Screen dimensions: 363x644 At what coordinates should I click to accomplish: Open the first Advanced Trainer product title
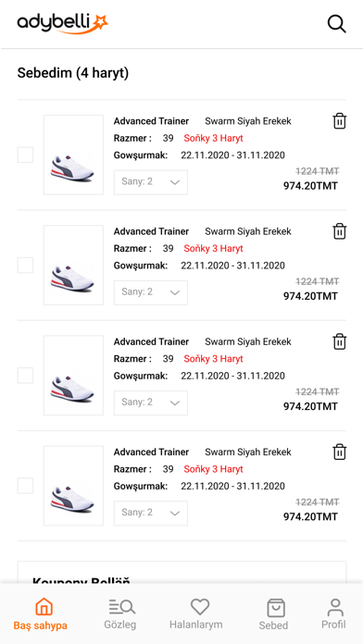(x=151, y=121)
